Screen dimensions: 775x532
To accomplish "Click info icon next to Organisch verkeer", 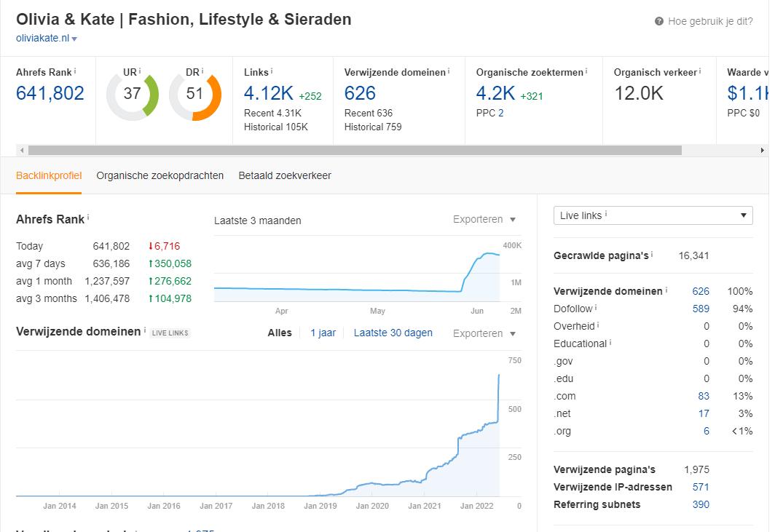I will [x=701, y=71].
